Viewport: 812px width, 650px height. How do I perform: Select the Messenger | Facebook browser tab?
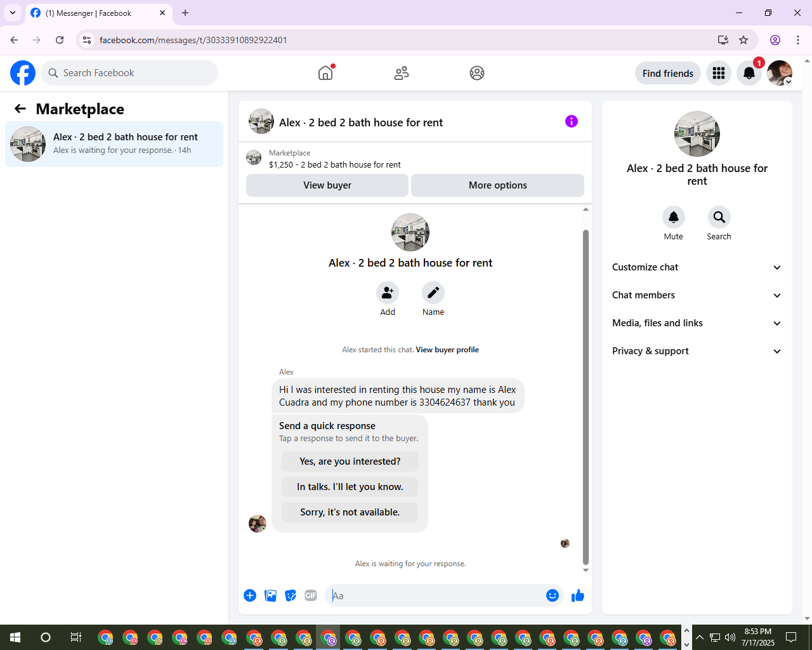tap(98, 13)
